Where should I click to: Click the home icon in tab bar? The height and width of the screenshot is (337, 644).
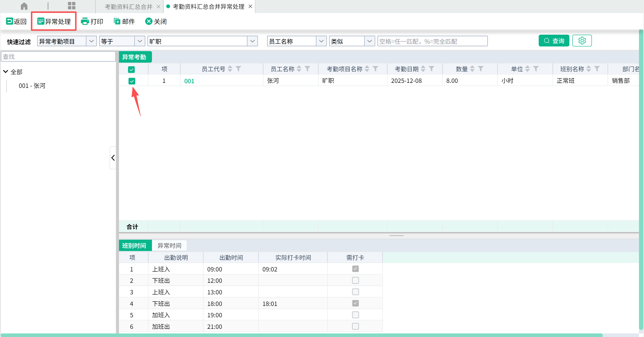coord(24,6)
